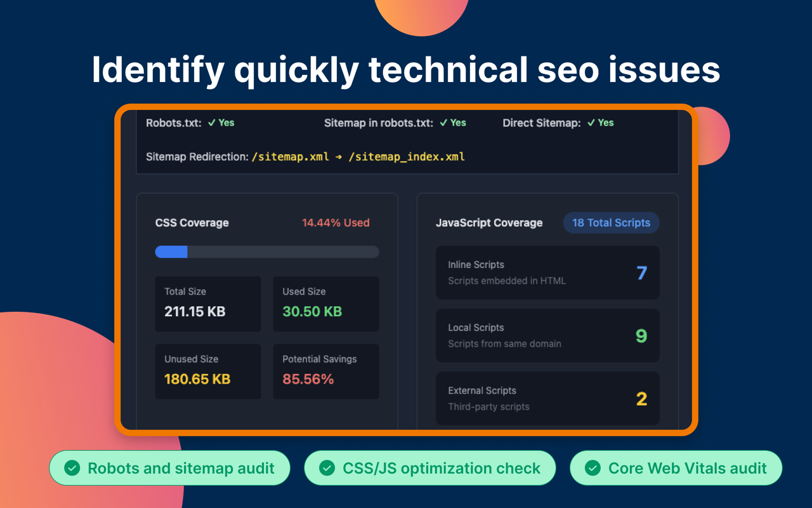Click the Unused Size 180.65 KB tile
Screen dimensions: 812x508
click(x=208, y=371)
